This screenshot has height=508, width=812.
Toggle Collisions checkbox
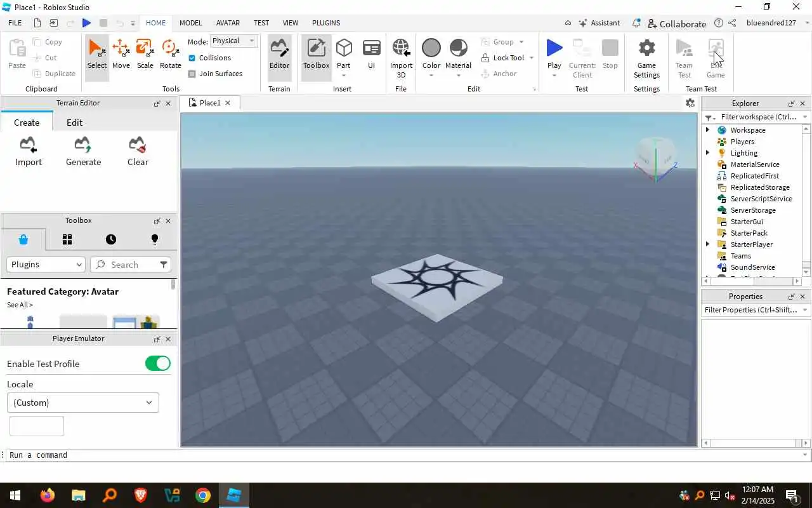point(192,58)
